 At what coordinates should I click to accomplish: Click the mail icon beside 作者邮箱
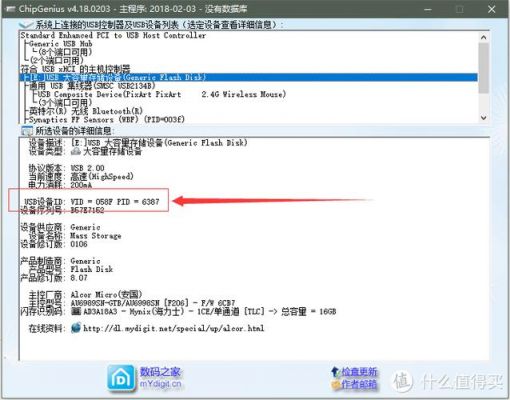(335, 385)
